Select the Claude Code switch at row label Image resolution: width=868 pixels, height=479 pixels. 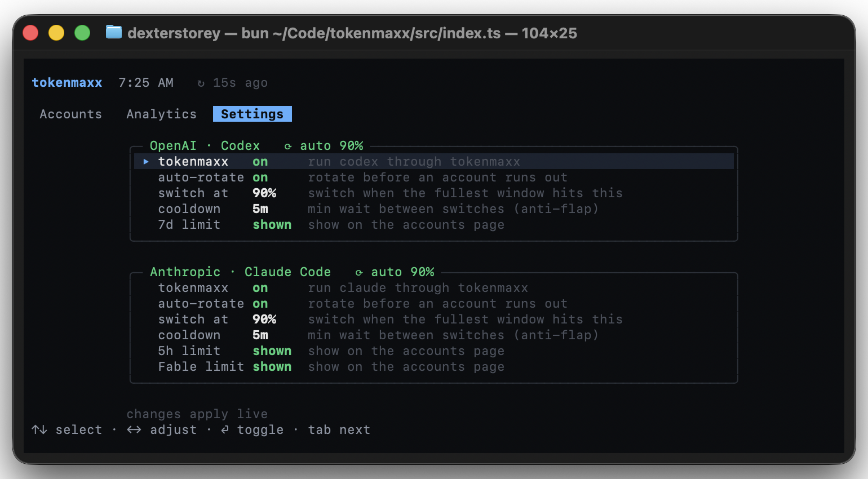click(x=193, y=320)
